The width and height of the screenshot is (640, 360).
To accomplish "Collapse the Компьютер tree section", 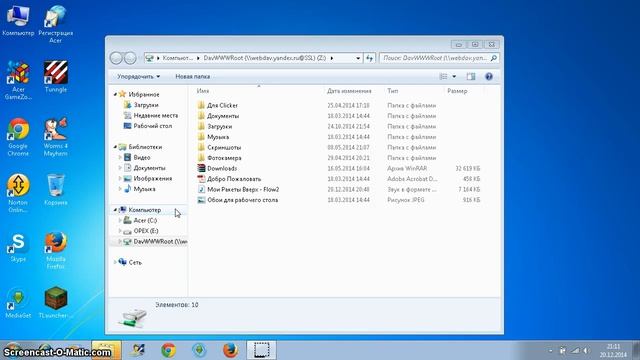I will click(x=115, y=210).
